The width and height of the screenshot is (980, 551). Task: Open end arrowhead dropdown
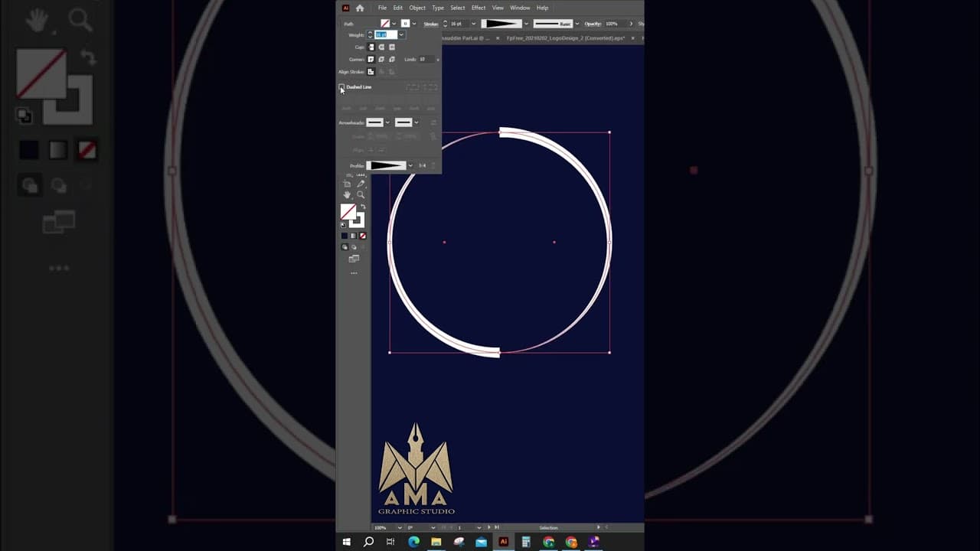pos(416,122)
